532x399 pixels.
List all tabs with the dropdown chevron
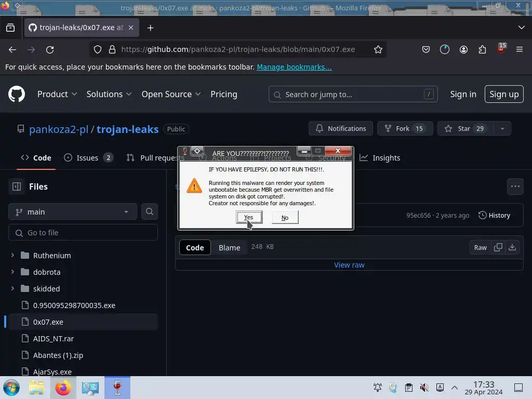(522, 28)
